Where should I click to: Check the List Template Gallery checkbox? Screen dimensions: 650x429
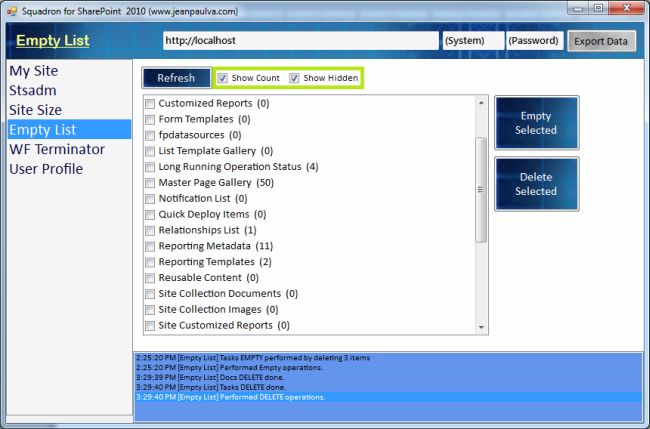pos(150,151)
